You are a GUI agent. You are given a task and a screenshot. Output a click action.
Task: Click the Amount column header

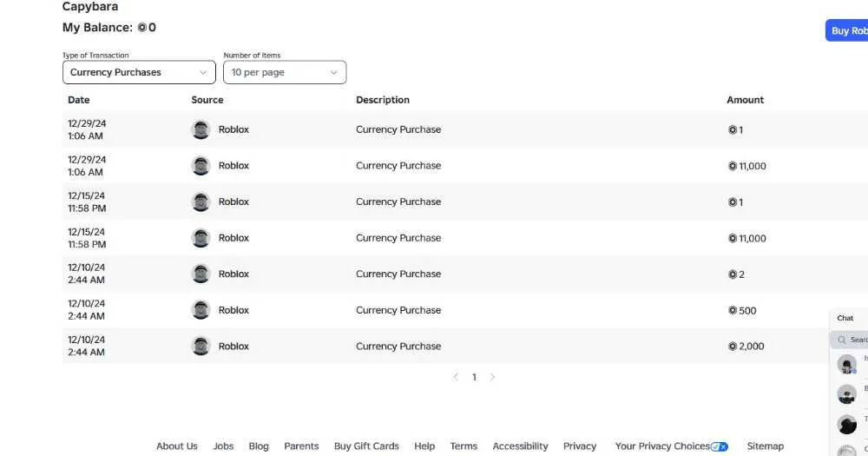(745, 100)
